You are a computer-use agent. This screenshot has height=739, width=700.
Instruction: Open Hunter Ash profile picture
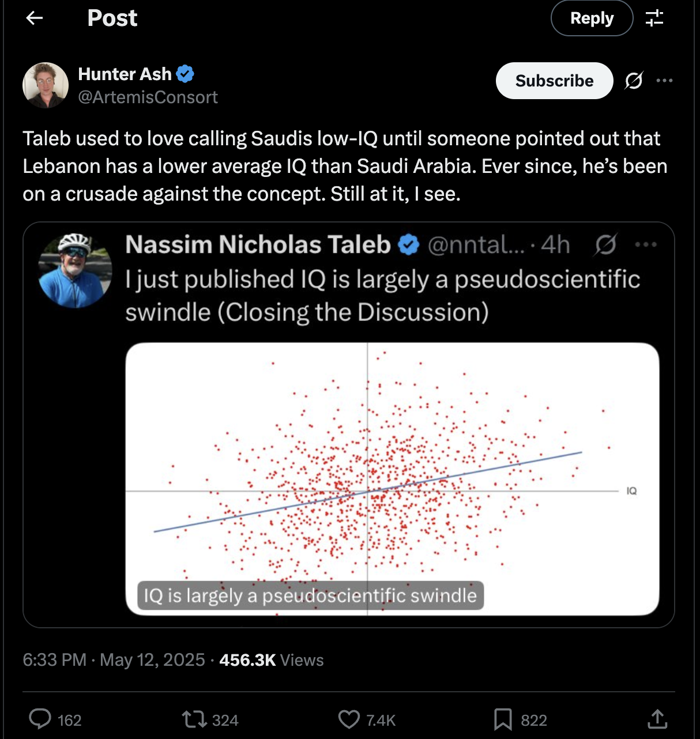(46, 85)
